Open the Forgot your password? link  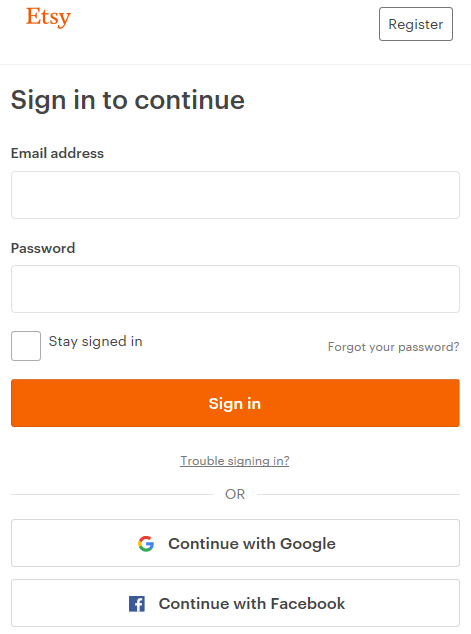click(x=393, y=347)
